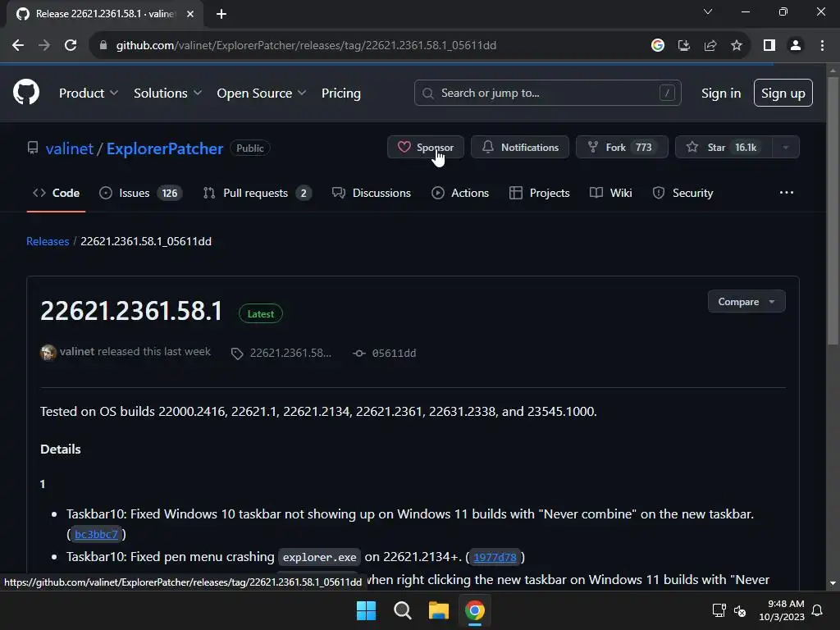Image resolution: width=840 pixels, height=630 pixels.
Task: Go to Releases breadcrumb link
Action: (48, 242)
